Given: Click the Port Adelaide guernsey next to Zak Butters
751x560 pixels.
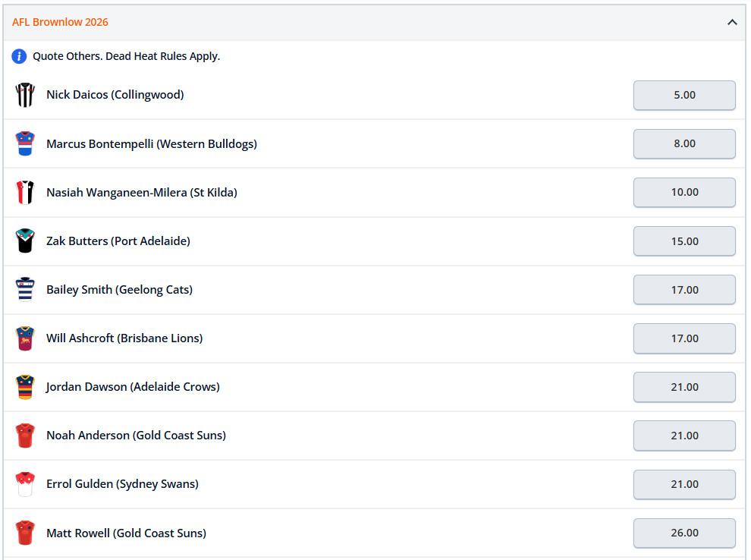Looking at the screenshot, I should (25, 241).
